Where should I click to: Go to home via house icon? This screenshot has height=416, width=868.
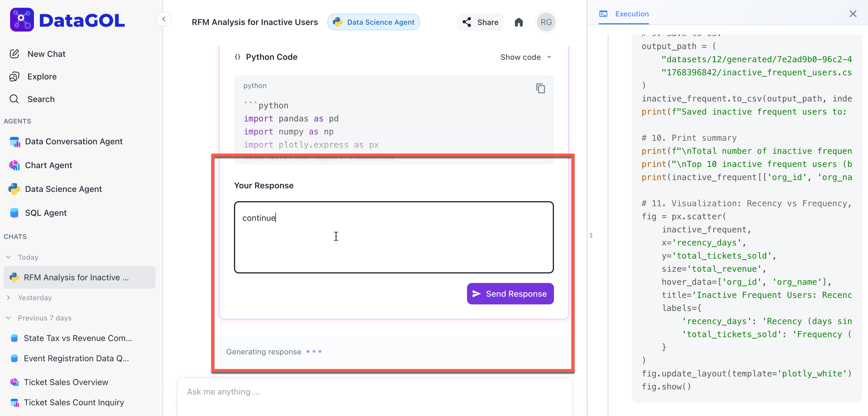(x=519, y=22)
